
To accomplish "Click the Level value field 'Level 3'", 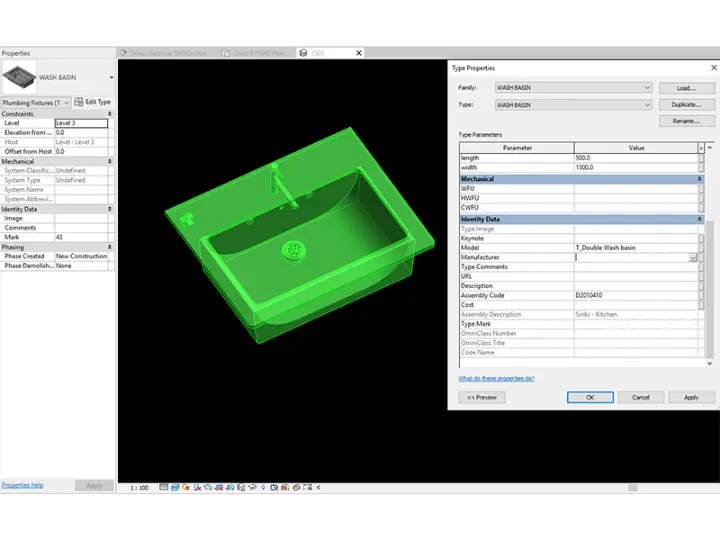I will coord(81,123).
